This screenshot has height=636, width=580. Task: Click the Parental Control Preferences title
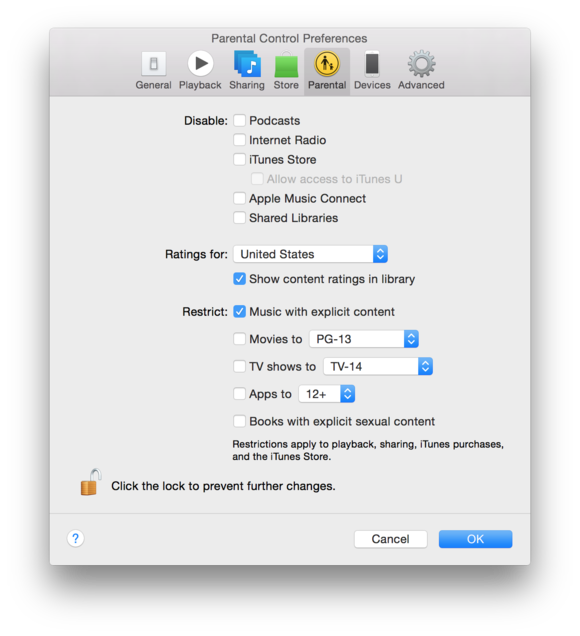(x=289, y=39)
